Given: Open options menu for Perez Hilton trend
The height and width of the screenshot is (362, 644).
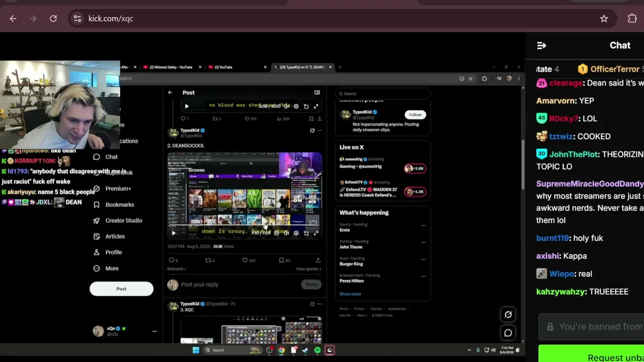Looking at the screenshot, I should coord(423,276).
